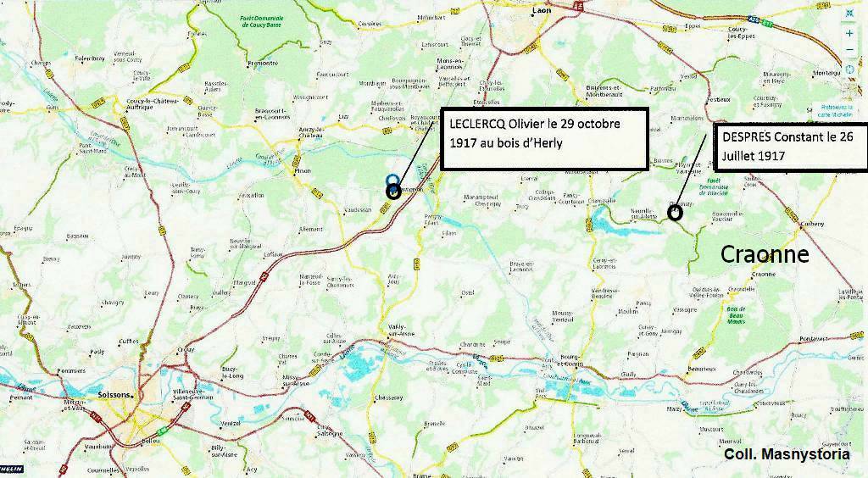Click the locate-me crosshair icon

point(850,70)
